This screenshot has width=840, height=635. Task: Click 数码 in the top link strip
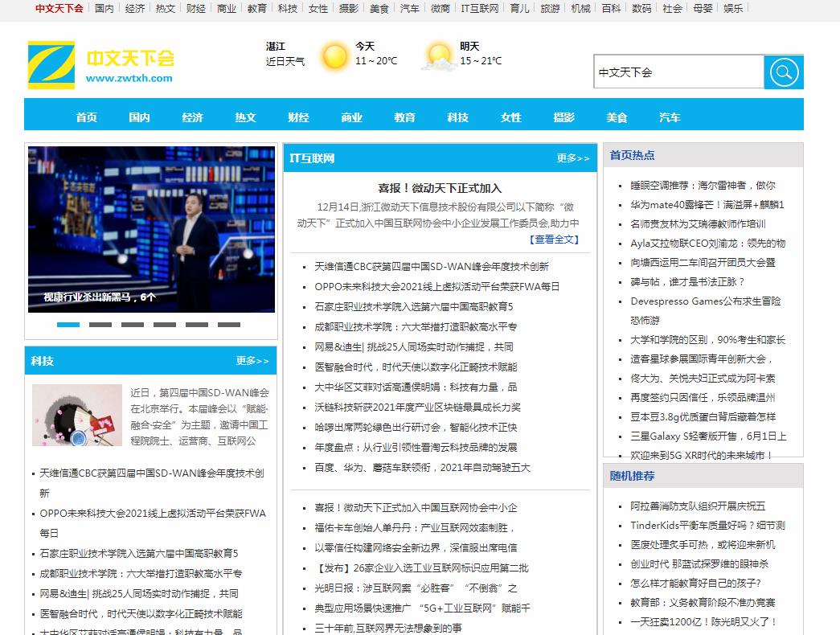(x=641, y=9)
